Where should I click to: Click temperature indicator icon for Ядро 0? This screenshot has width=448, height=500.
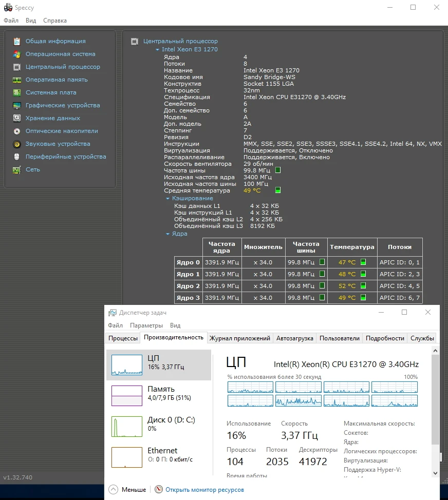[x=363, y=262]
